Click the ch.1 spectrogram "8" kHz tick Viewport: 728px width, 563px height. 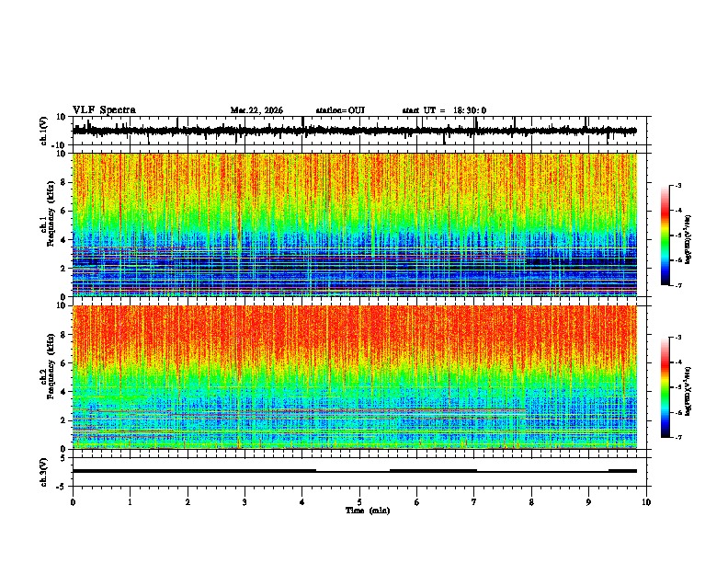64,182
